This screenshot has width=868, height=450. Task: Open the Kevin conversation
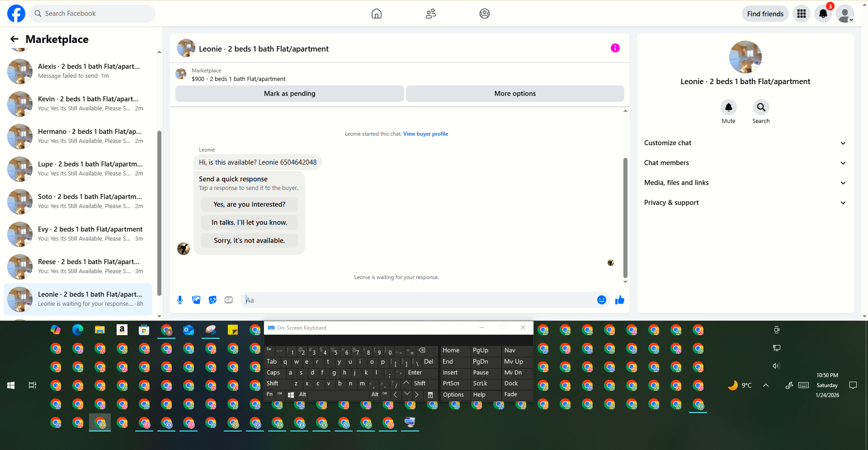(78, 104)
